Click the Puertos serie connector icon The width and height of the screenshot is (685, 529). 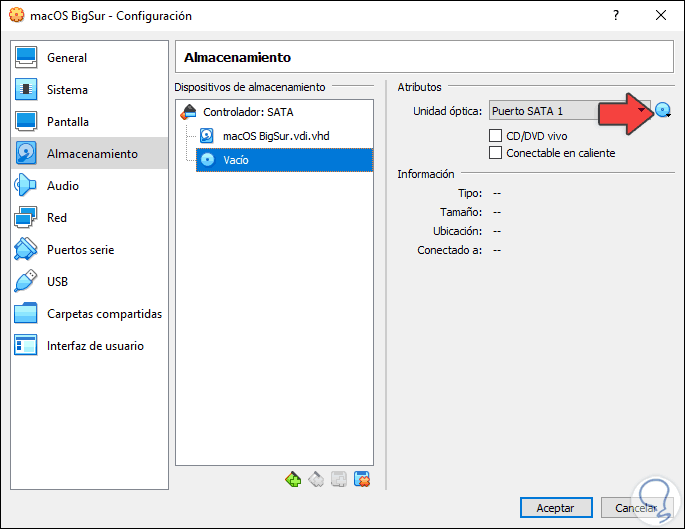click(x=25, y=249)
